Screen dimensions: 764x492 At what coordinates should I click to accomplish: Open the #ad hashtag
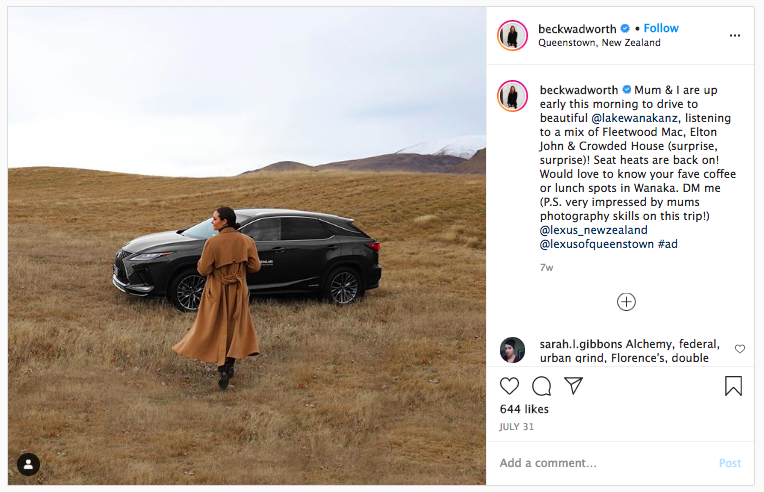coord(668,244)
